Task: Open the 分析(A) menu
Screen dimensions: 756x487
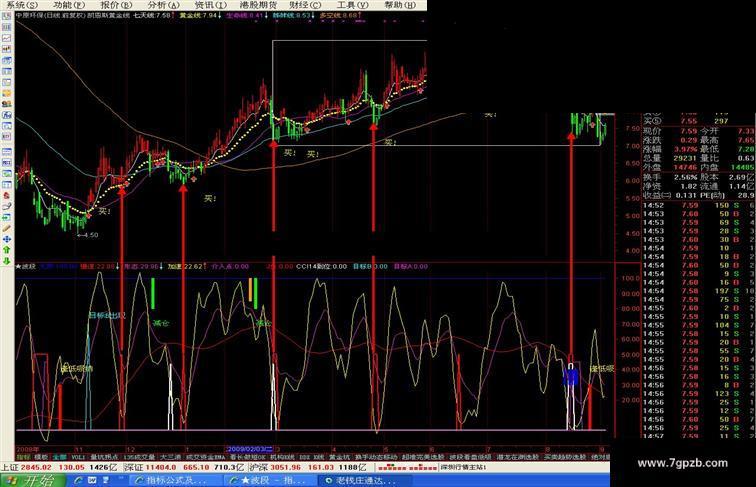Action: (163, 5)
